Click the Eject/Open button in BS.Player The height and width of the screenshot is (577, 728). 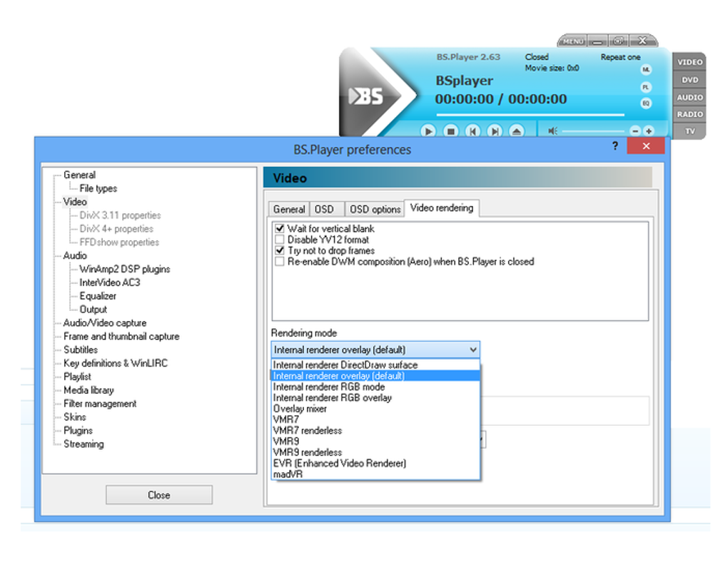click(x=516, y=131)
